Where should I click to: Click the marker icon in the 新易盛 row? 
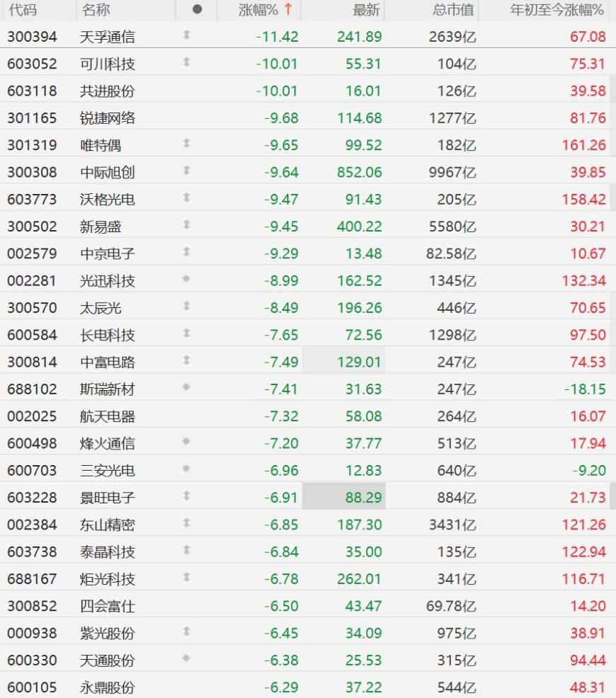186,225
